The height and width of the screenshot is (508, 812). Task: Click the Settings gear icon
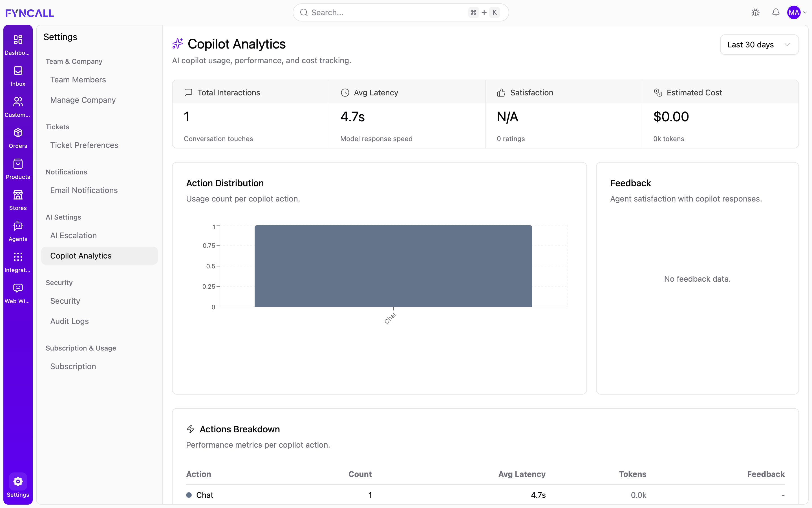click(18, 481)
